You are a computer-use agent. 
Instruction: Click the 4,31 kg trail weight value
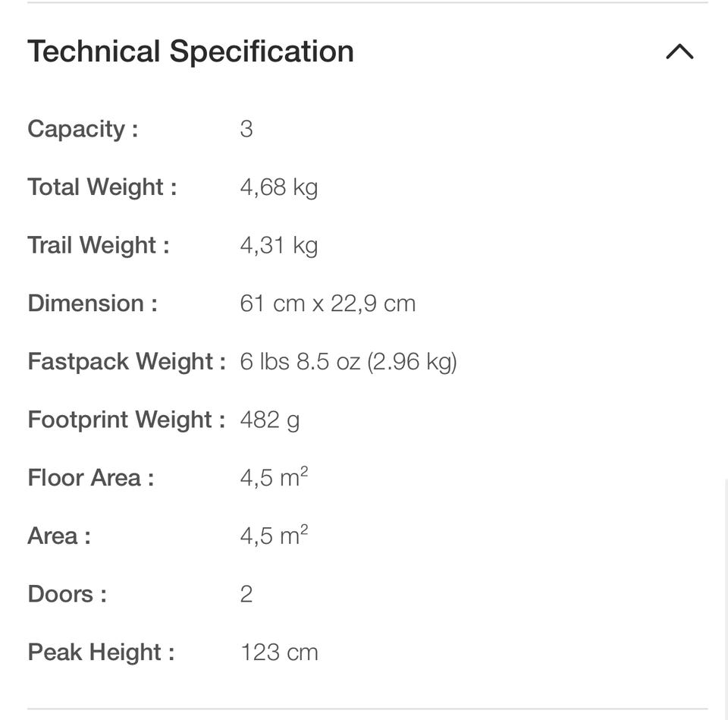[278, 245]
